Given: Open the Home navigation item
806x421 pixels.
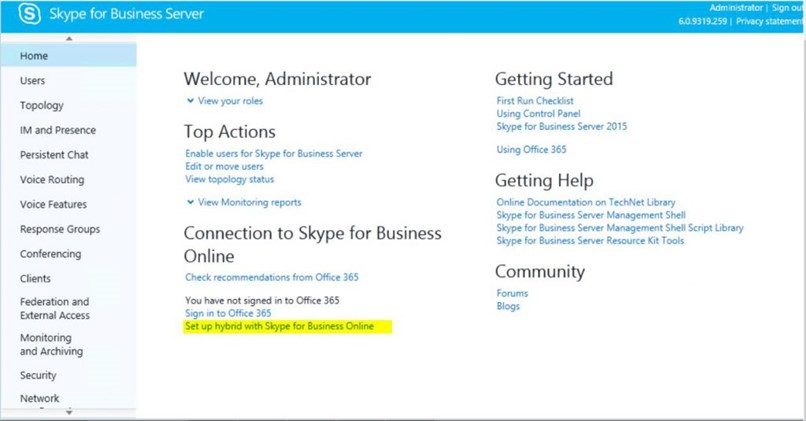Looking at the screenshot, I should pyautogui.click(x=68, y=56).
